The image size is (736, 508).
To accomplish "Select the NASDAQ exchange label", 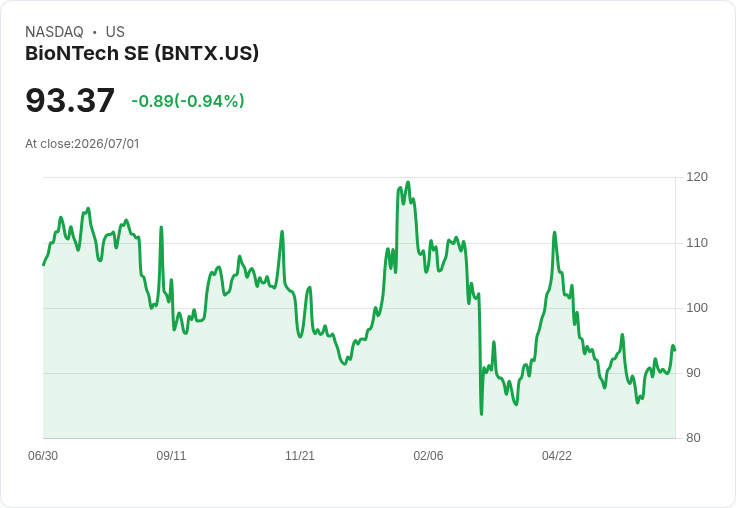I will coord(54,32).
